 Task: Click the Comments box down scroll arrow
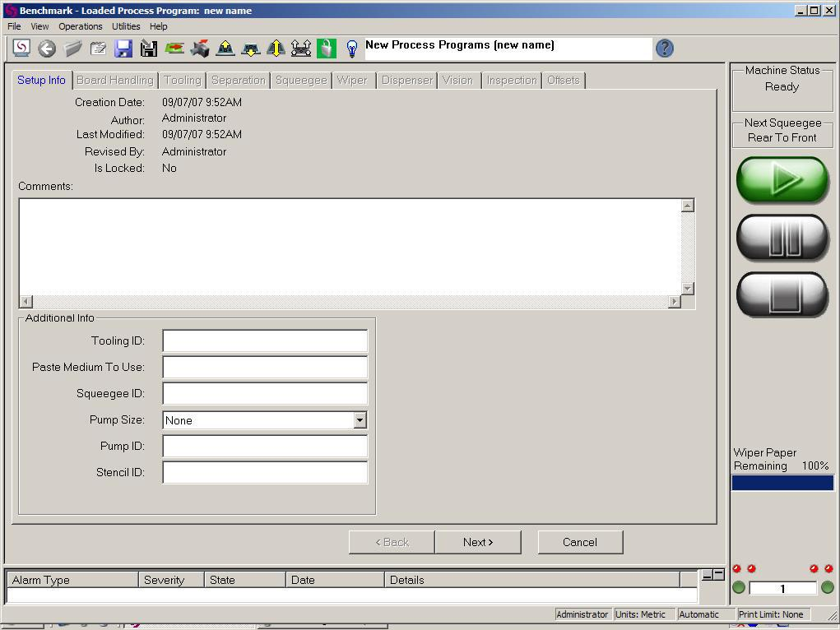coord(688,289)
